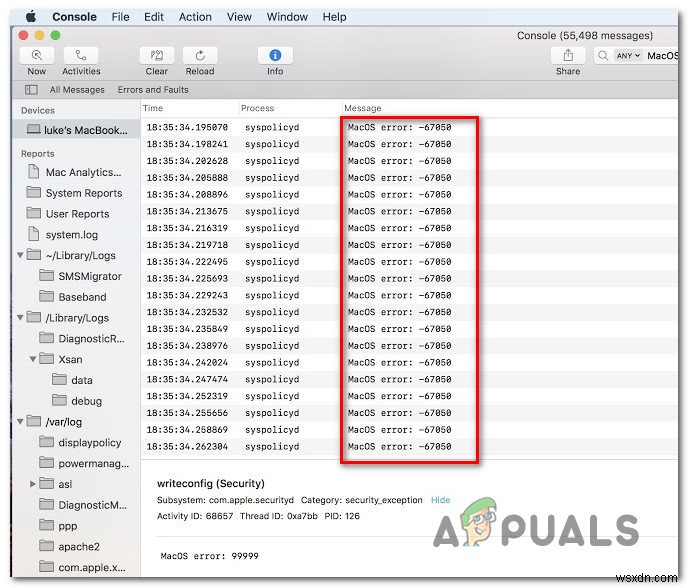Collapse the Xsan folder tree

(x=33, y=359)
